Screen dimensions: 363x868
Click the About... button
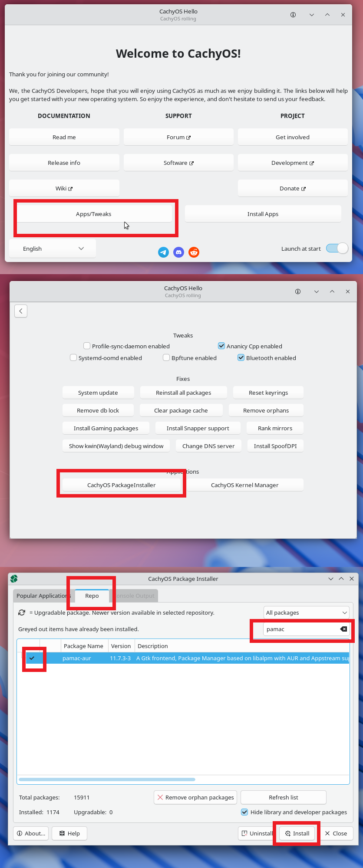[31, 833]
